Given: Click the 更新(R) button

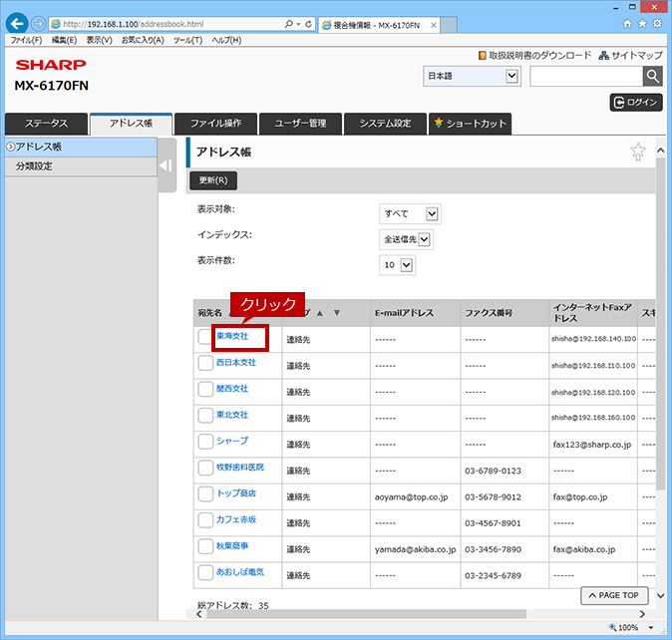Looking at the screenshot, I should [x=213, y=180].
